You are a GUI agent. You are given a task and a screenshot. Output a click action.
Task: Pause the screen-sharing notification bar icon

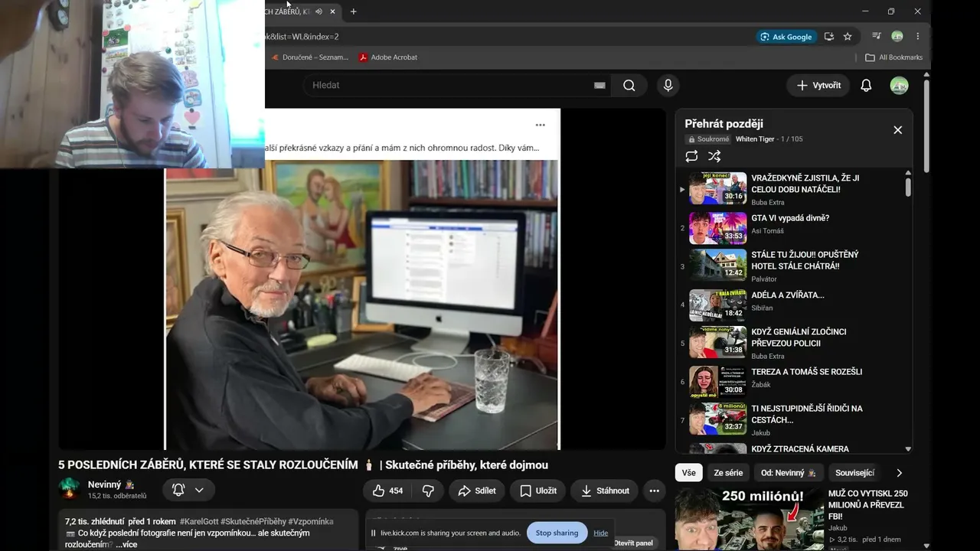[x=374, y=533]
